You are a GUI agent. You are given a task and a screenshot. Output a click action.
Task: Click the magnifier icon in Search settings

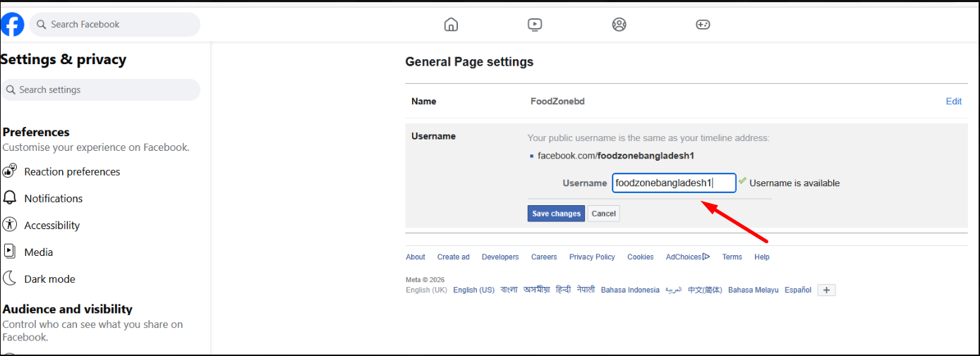tap(11, 90)
